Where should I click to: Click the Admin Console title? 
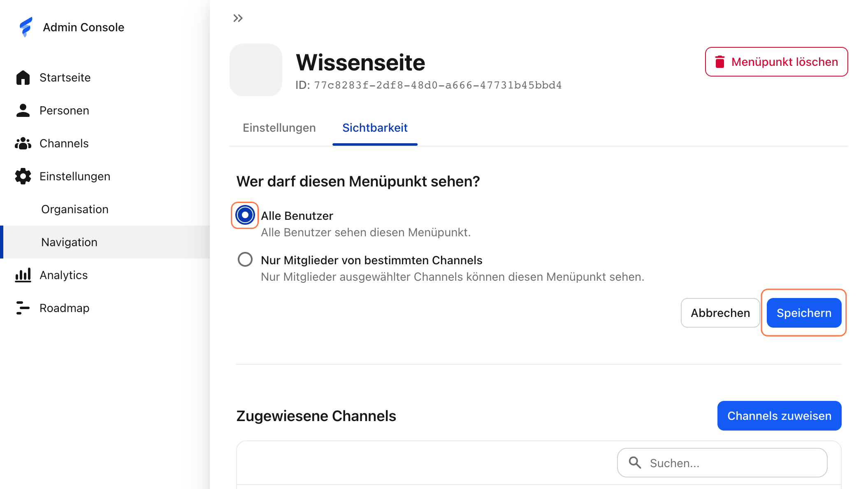click(84, 27)
